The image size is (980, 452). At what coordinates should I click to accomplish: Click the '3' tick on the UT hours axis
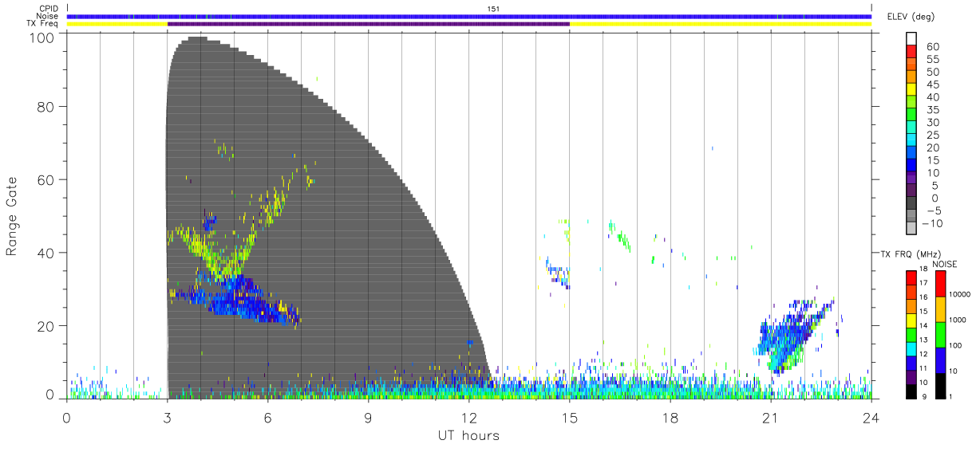click(x=167, y=417)
